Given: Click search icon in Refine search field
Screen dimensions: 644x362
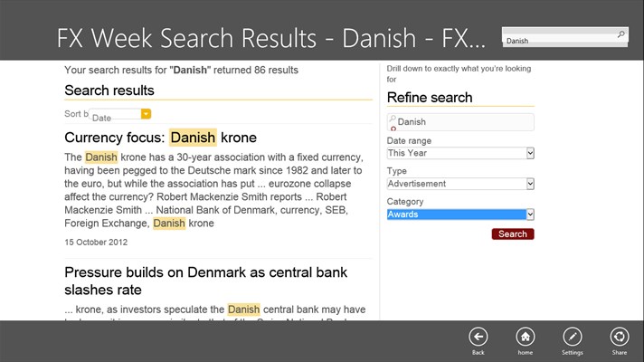Looking at the screenshot, I should click(x=393, y=119).
